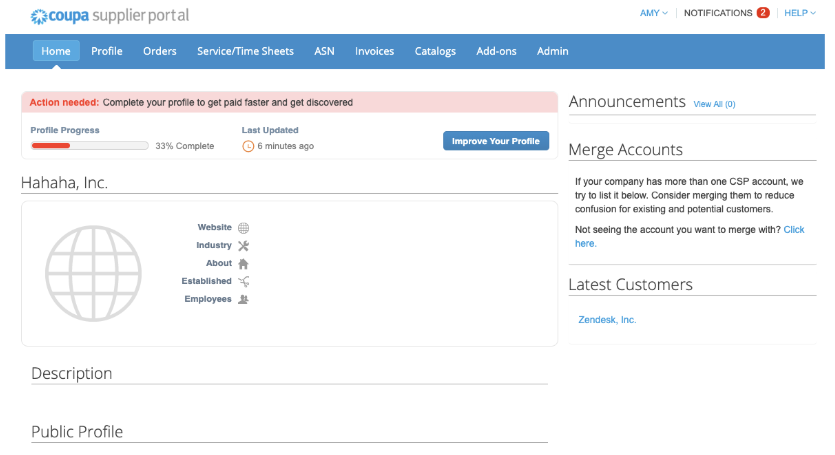This screenshot has height=455, width=835.
Task: Open the Notifications panel
Action: click(717, 13)
